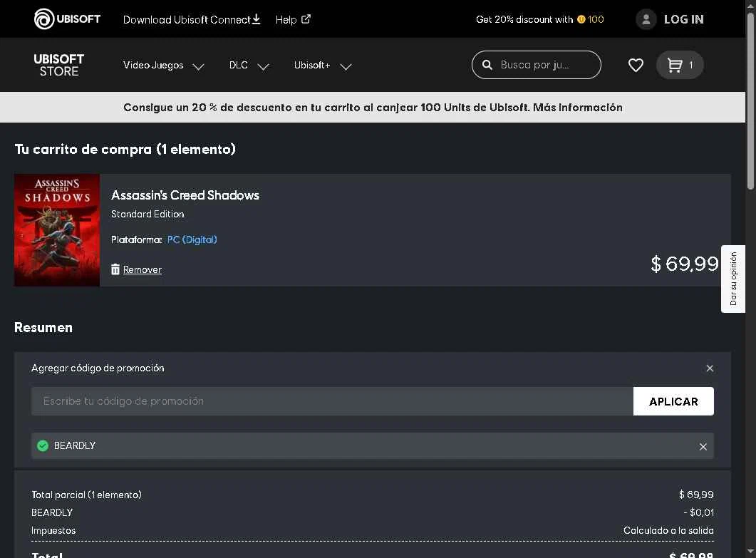This screenshot has width=756, height=558.
Task: Click the Resumen heading
Action: coord(43,328)
